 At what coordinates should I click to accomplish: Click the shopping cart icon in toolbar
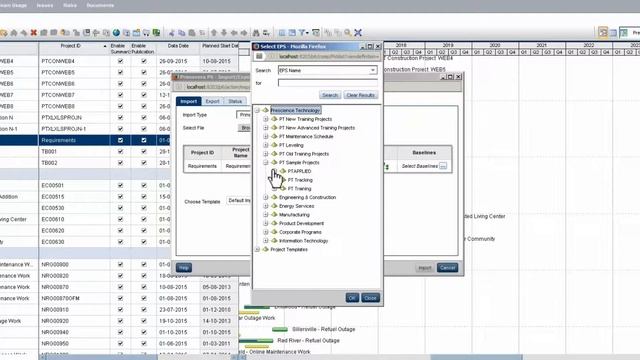(146, 33)
